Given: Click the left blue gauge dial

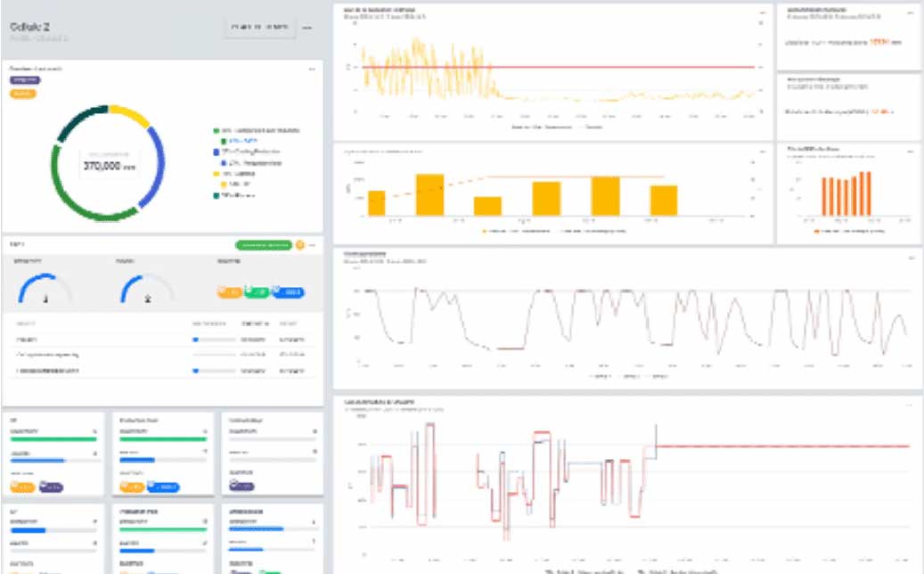Looking at the screenshot, I should tap(45, 288).
